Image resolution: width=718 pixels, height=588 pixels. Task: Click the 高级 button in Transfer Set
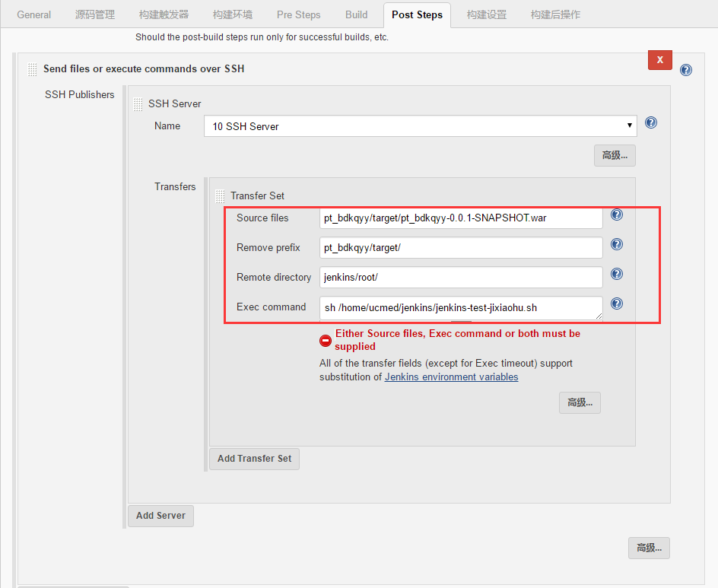click(580, 402)
